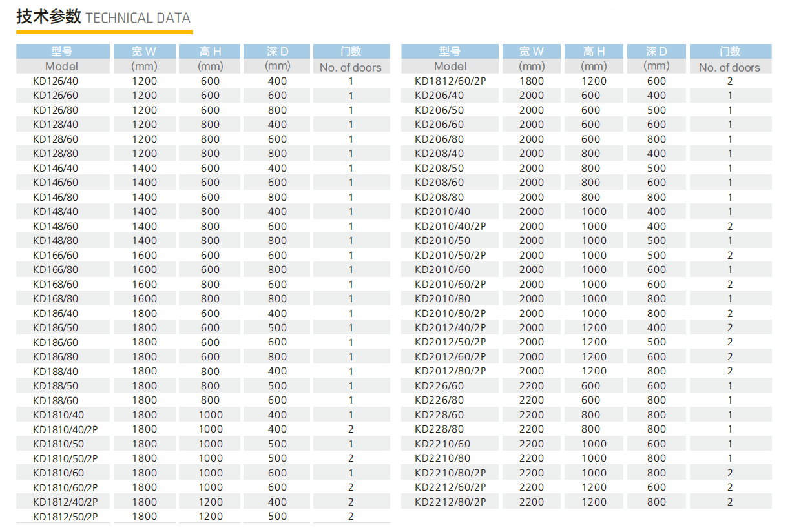Viewport: 790px width, 532px height.
Task: Click model KD206/60
Action: [439, 124]
